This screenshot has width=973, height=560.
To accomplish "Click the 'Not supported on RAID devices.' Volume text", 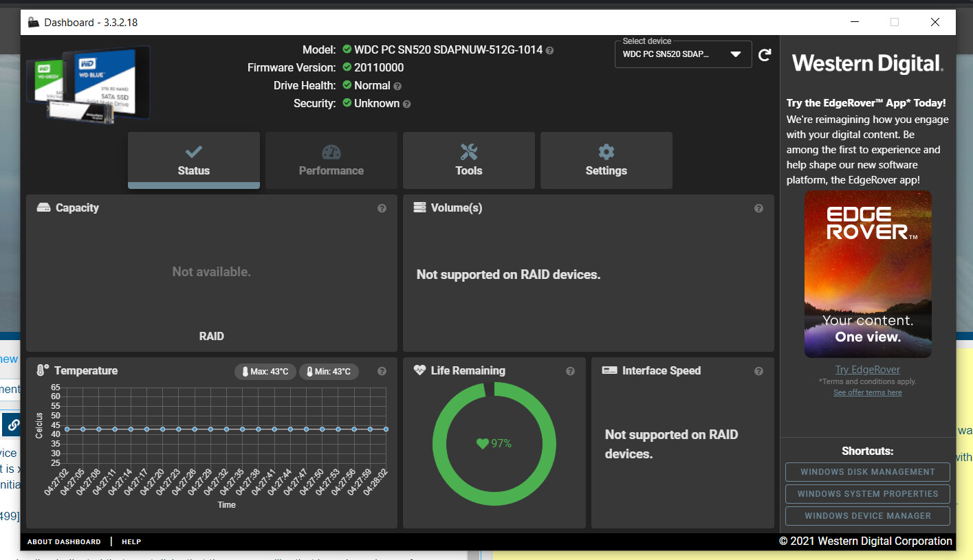I will [x=509, y=275].
